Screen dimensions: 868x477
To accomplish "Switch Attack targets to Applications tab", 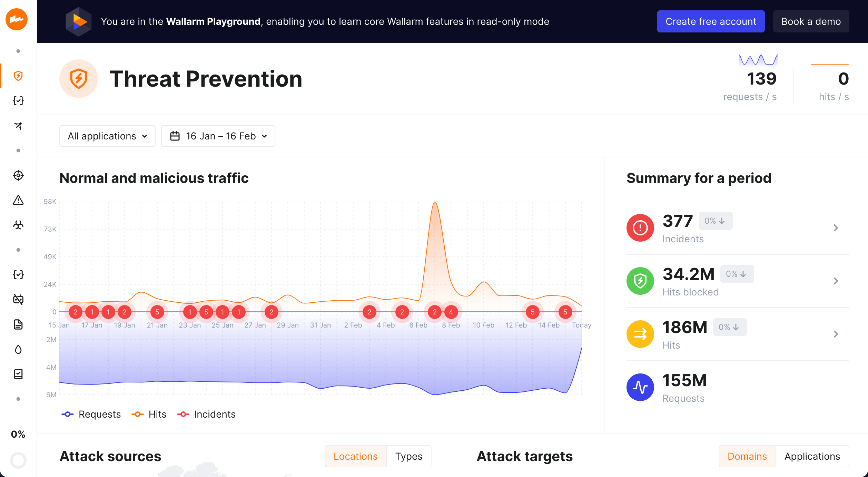I will [812, 456].
